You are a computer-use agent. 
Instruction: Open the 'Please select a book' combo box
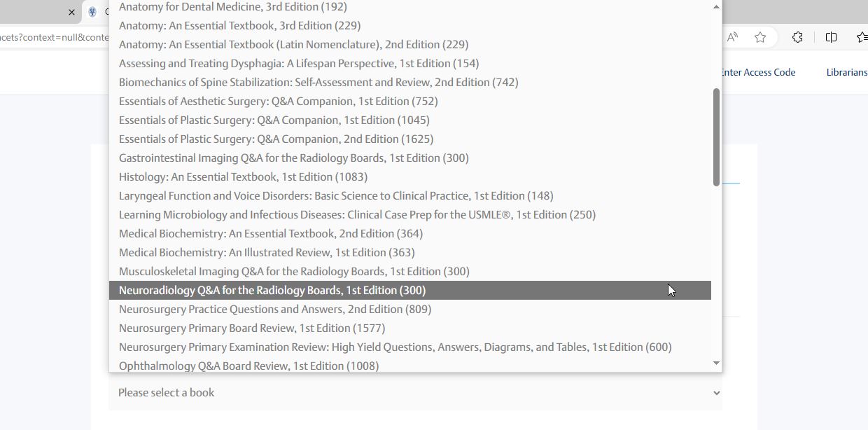click(x=414, y=393)
